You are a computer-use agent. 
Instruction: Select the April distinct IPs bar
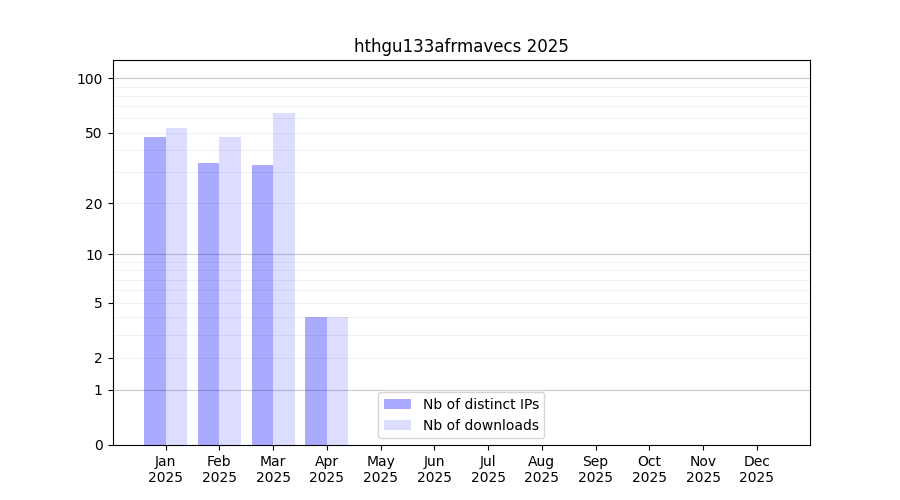[x=316, y=380]
